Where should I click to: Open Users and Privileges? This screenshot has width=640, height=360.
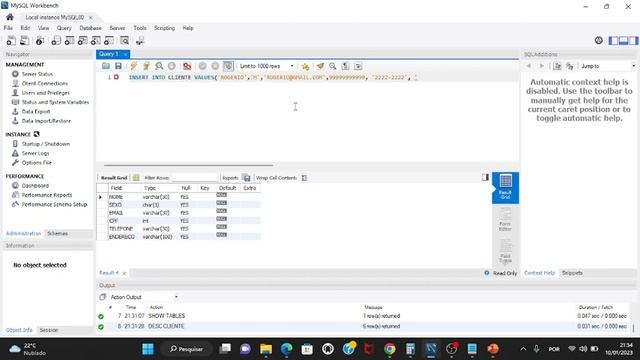[46, 93]
